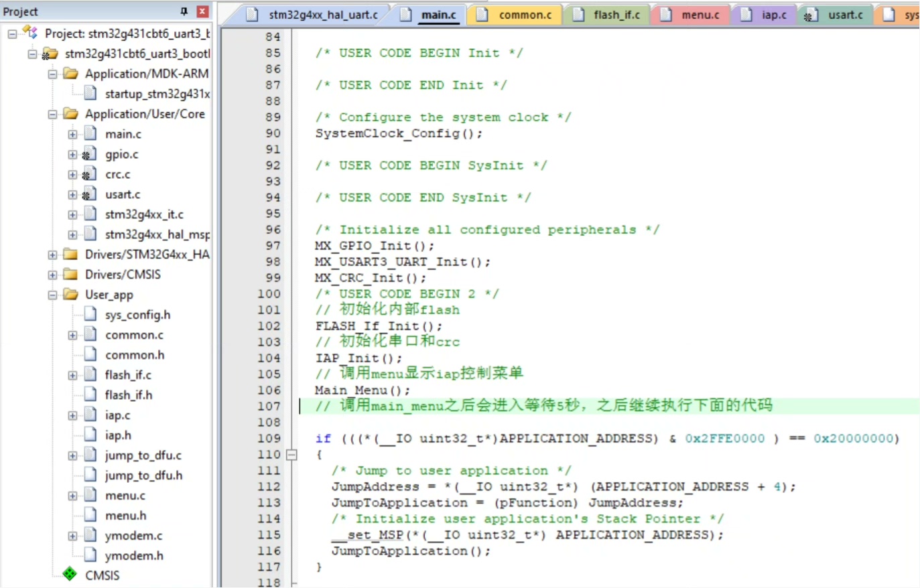Click the menu.h file icon

click(90, 515)
